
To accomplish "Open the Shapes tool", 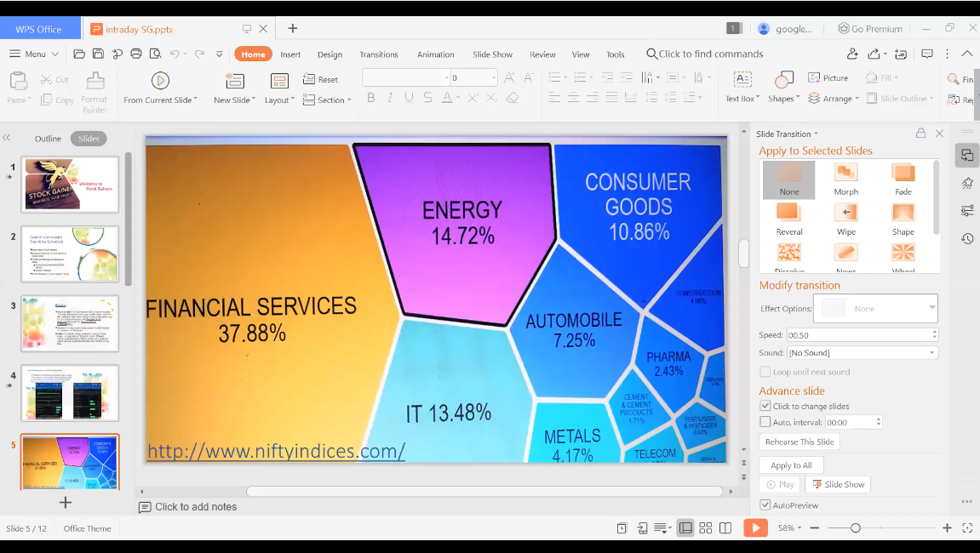I will click(784, 81).
